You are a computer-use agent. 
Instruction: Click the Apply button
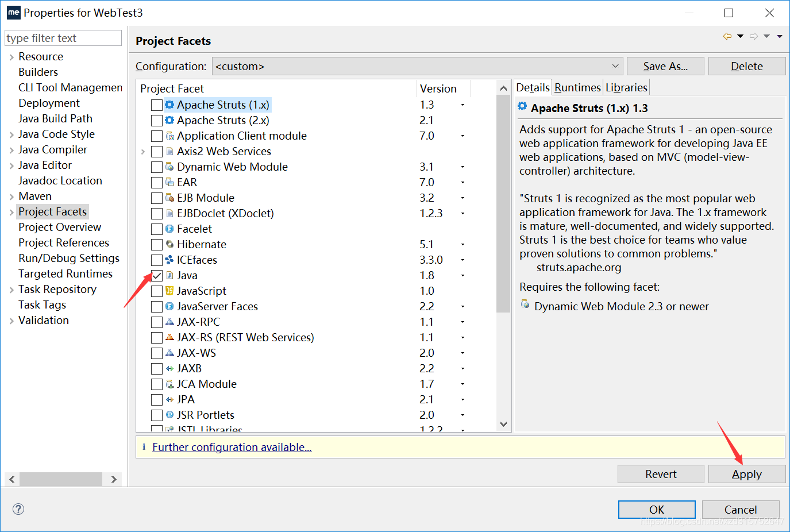746,474
